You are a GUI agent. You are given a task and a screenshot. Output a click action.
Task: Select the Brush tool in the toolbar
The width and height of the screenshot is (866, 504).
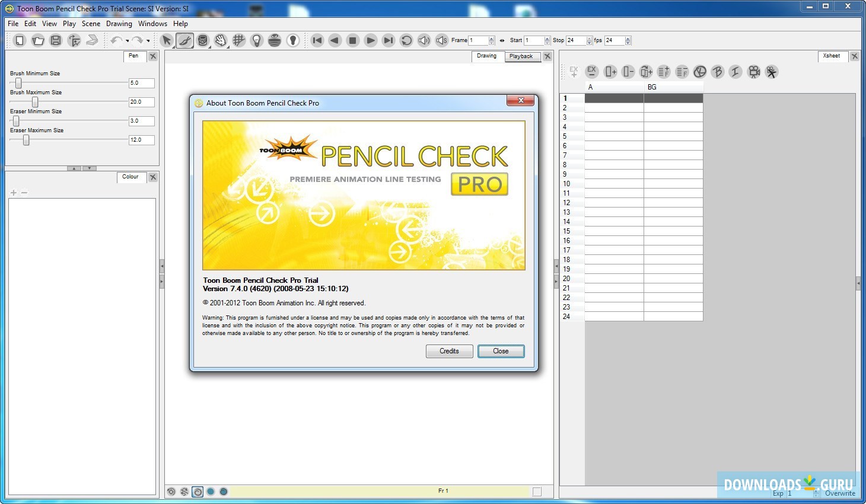coord(184,40)
